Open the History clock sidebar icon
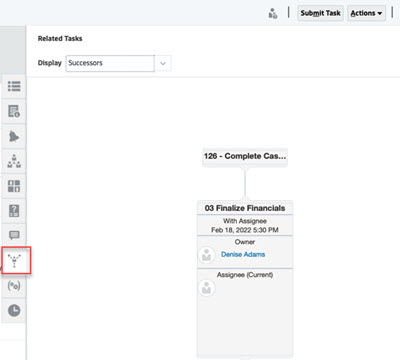Screen dimensions: 400x360 pyautogui.click(x=14, y=310)
